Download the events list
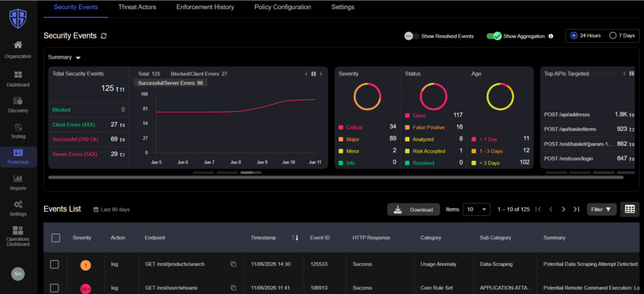644x294 pixels. 413,210
